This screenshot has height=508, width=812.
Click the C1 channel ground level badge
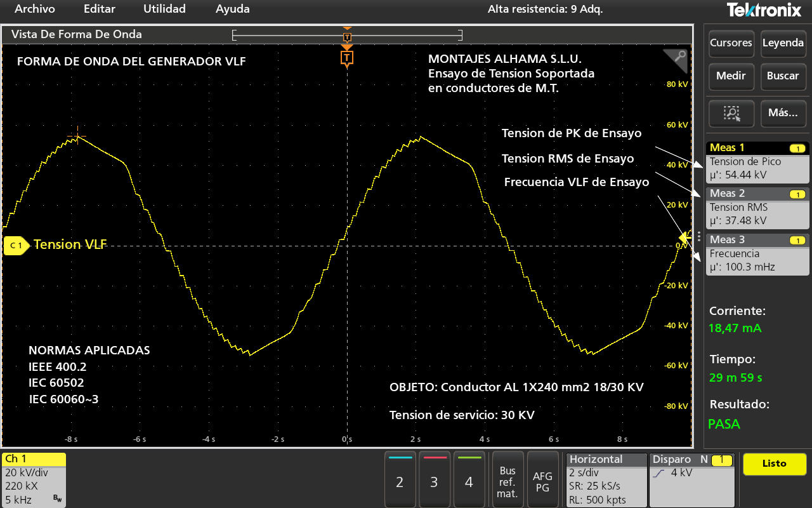(16, 245)
